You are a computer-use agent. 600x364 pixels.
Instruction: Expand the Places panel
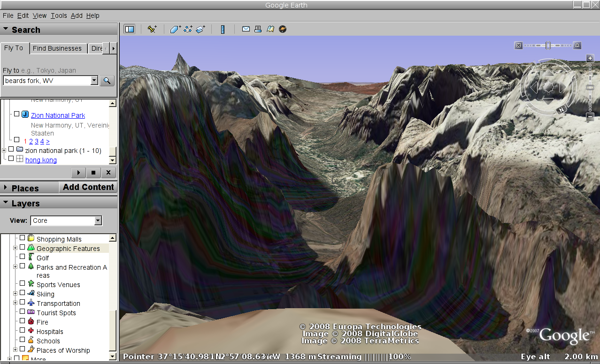click(x=6, y=188)
